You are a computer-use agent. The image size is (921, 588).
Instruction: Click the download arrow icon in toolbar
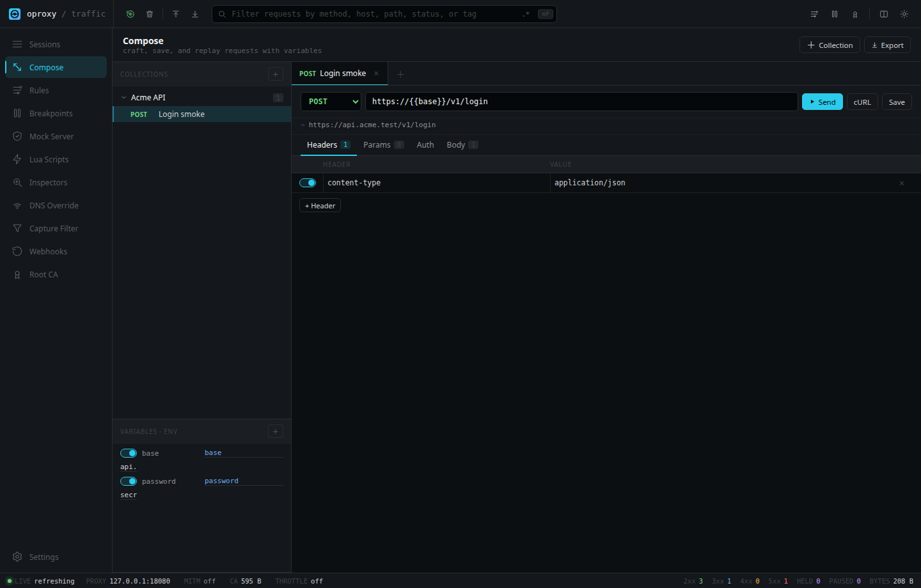click(x=195, y=14)
